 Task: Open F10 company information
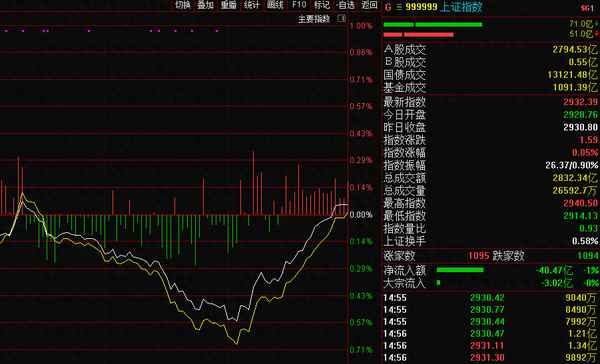(299, 5)
